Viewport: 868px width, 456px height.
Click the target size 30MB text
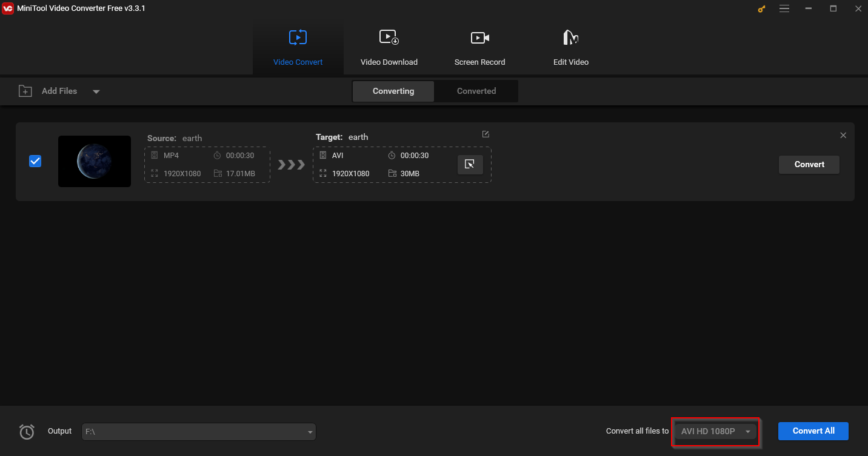coord(410,174)
